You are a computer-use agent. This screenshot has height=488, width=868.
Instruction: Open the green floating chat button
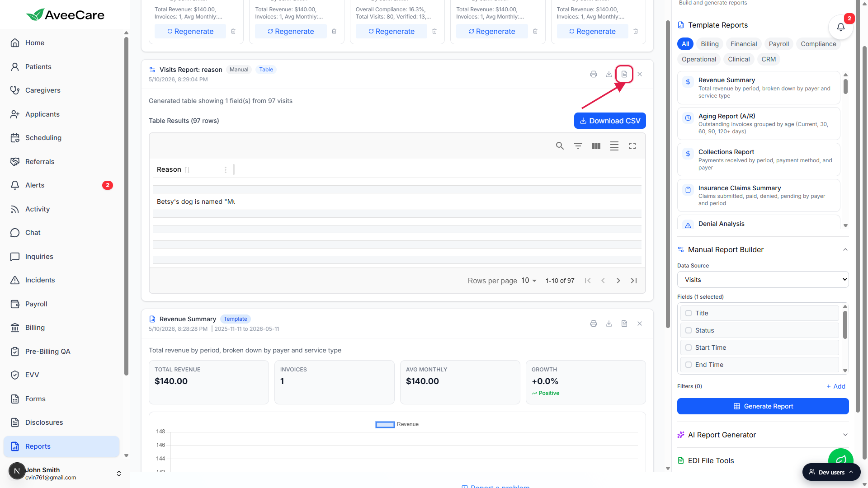click(x=841, y=460)
